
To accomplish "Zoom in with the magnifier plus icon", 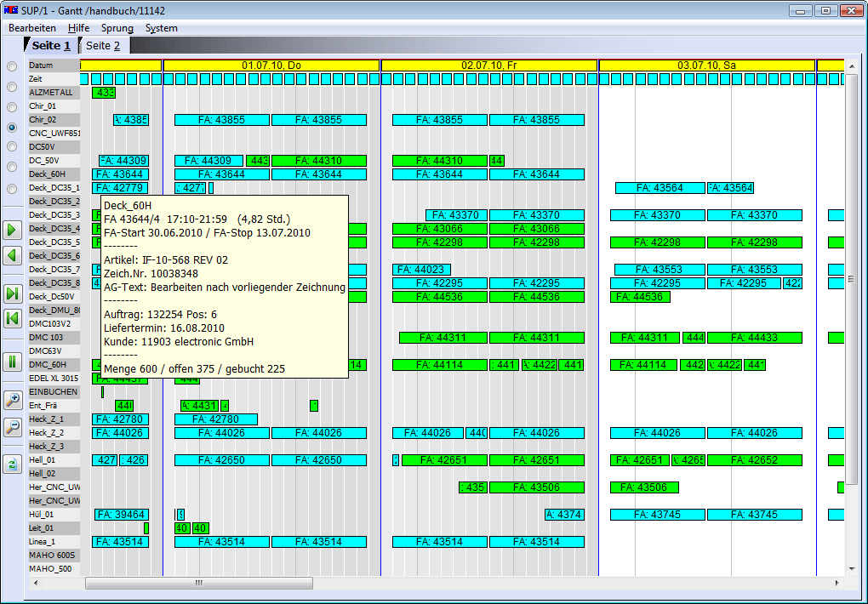I will click(x=12, y=400).
